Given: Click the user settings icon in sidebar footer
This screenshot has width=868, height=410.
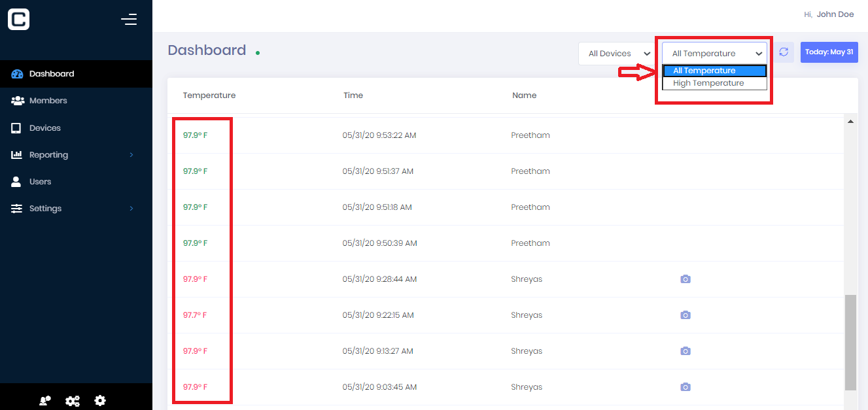Looking at the screenshot, I should 45,401.
